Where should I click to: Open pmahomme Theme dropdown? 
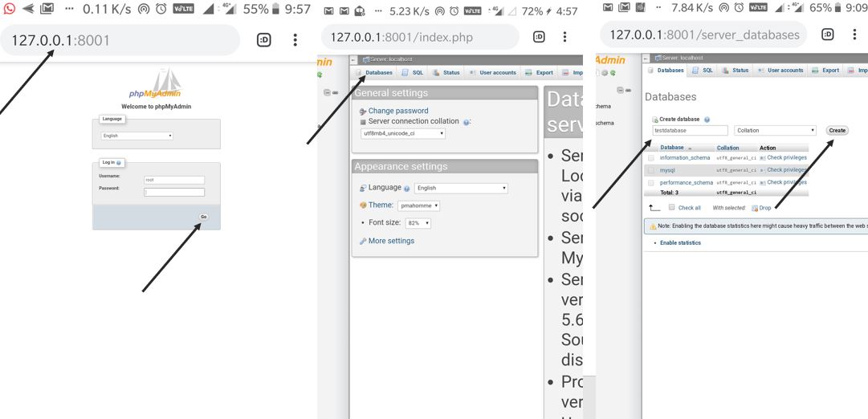(x=418, y=205)
